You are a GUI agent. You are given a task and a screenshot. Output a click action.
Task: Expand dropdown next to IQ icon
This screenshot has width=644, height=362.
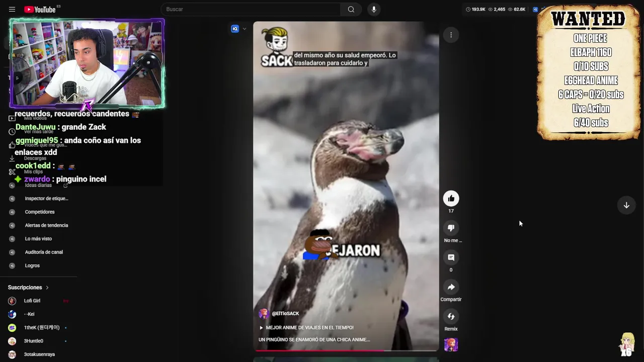tap(245, 29)
